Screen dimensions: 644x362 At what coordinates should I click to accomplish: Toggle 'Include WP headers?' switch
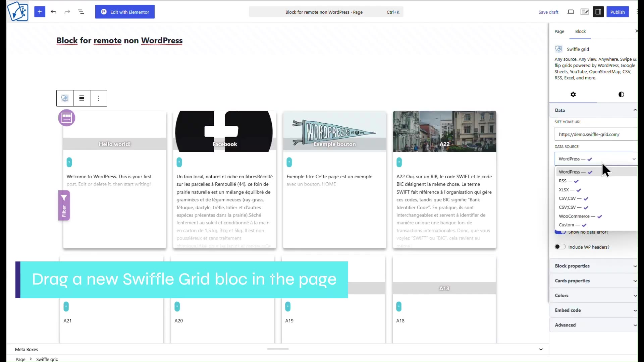[560, 247]
